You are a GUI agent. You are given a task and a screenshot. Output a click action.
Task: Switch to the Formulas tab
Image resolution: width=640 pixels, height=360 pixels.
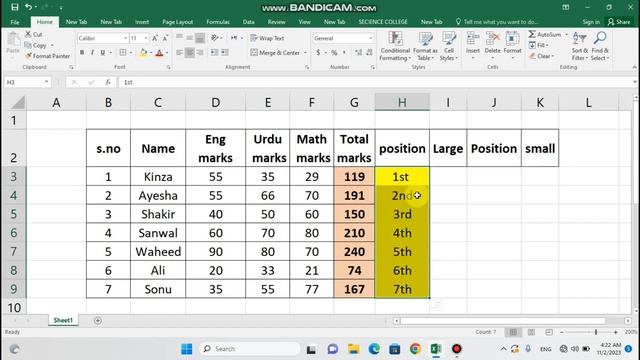pos(218,22)
